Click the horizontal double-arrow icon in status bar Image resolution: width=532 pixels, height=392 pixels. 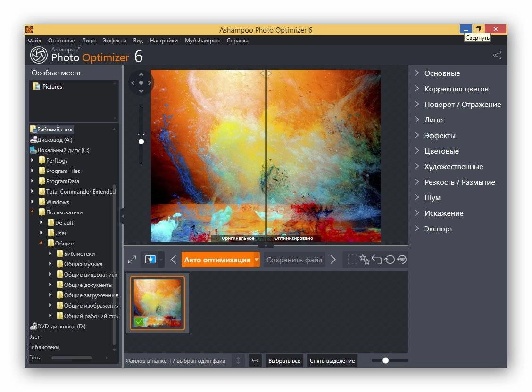click(x=255, y=360)
